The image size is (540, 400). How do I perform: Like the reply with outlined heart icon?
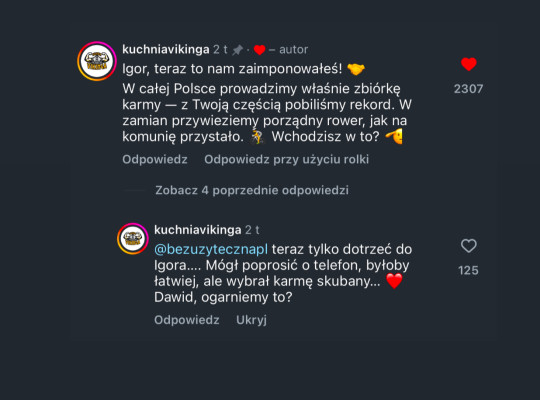469,246
